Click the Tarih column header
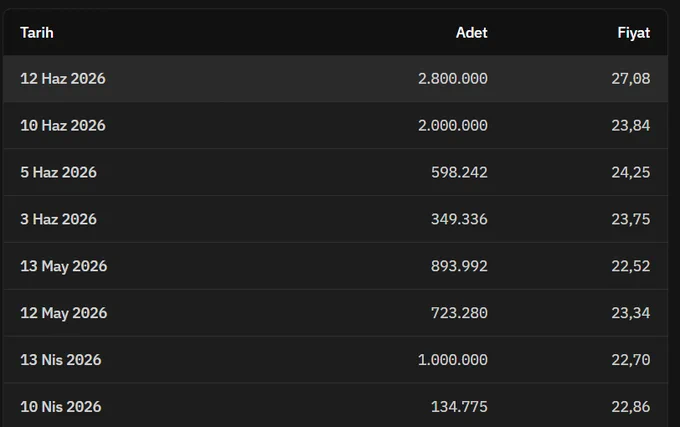 coord(37,33)
